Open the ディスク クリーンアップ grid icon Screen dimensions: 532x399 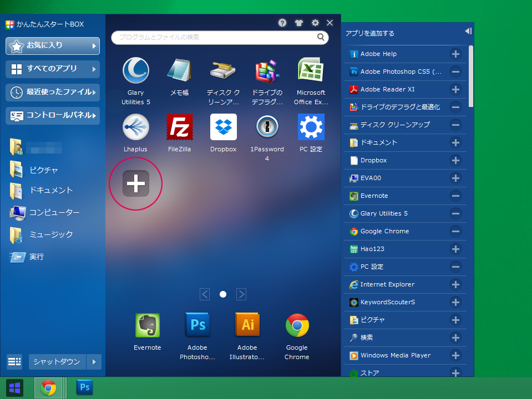point(223,70)
